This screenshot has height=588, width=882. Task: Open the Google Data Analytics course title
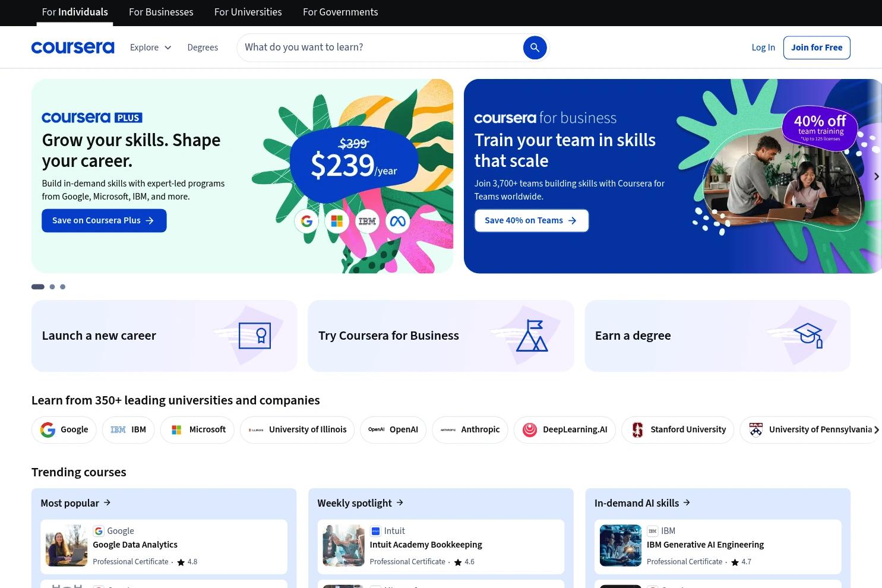pyautogui.click(x=135, y=545)
